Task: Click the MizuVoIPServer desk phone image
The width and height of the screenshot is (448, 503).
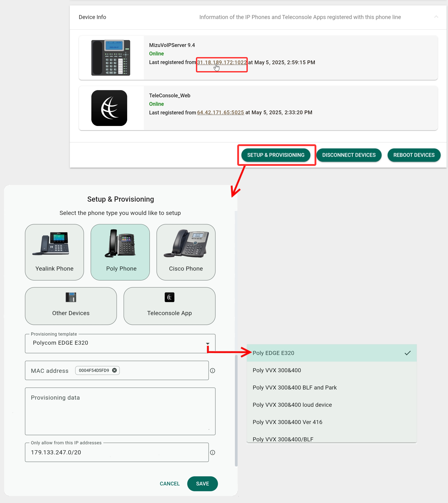Action: (x=111, y=58)
